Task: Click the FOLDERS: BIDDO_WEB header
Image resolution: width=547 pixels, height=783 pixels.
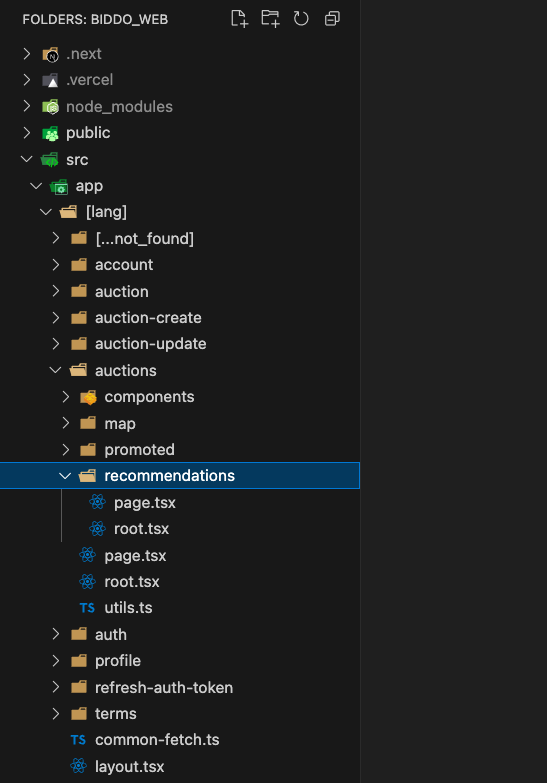Action: [95, 19]
